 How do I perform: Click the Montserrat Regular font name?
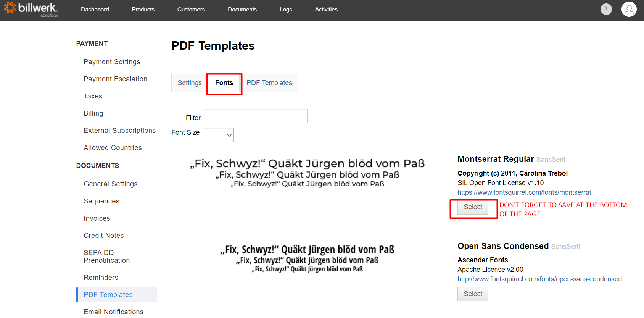[496, 159]
